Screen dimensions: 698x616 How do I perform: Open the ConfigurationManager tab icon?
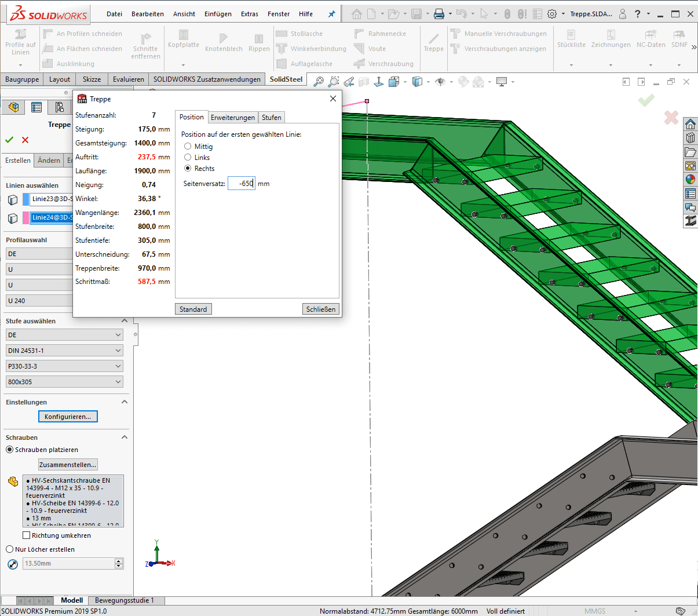click(x=59, y=107)
